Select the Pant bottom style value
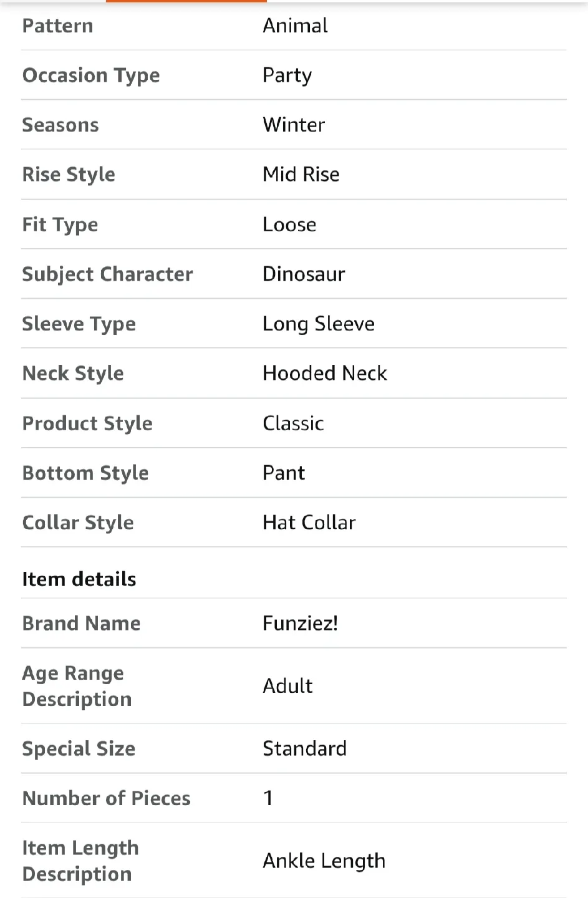The height and width of the screenshot is (898, 588). [284, 473]
